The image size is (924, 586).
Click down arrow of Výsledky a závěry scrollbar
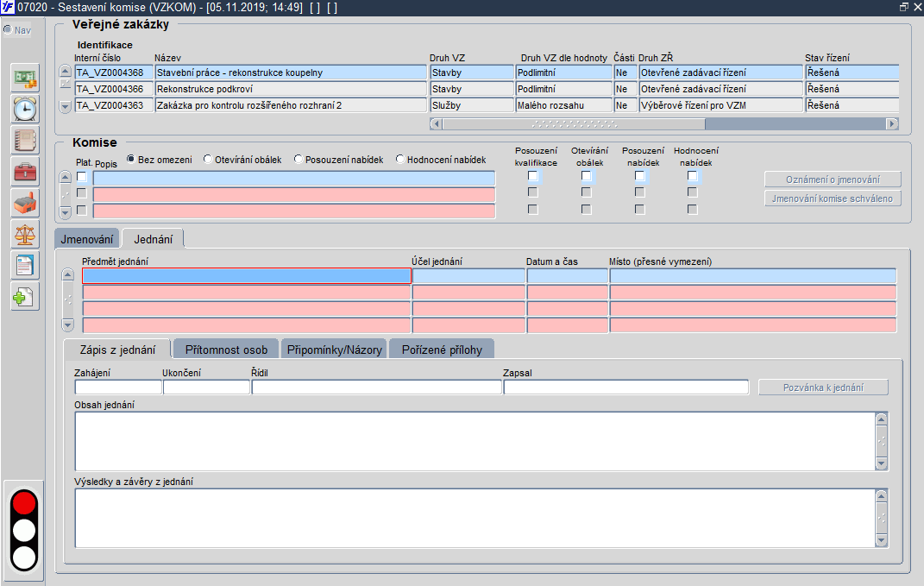pyautogui.click(x=882, y=540)
